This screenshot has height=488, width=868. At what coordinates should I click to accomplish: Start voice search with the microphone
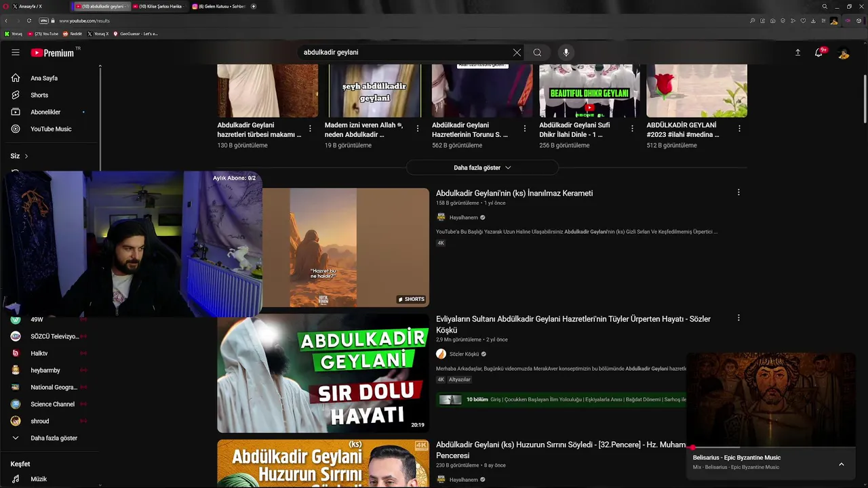(566, 52)
